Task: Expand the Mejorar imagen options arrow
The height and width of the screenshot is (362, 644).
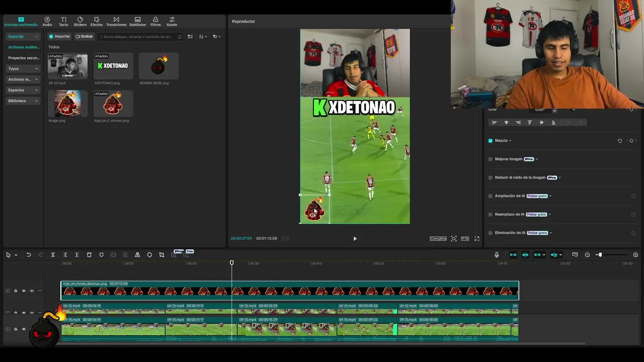Action: point(536,159)
